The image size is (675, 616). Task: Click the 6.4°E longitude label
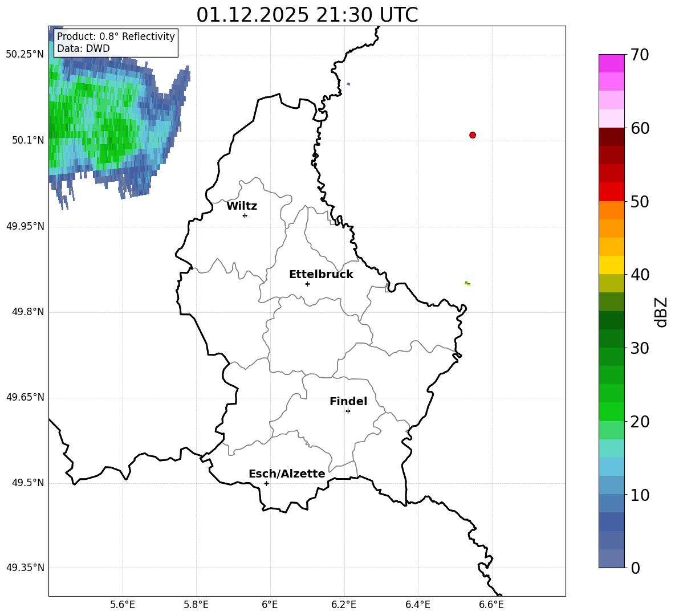pos(417,605)
